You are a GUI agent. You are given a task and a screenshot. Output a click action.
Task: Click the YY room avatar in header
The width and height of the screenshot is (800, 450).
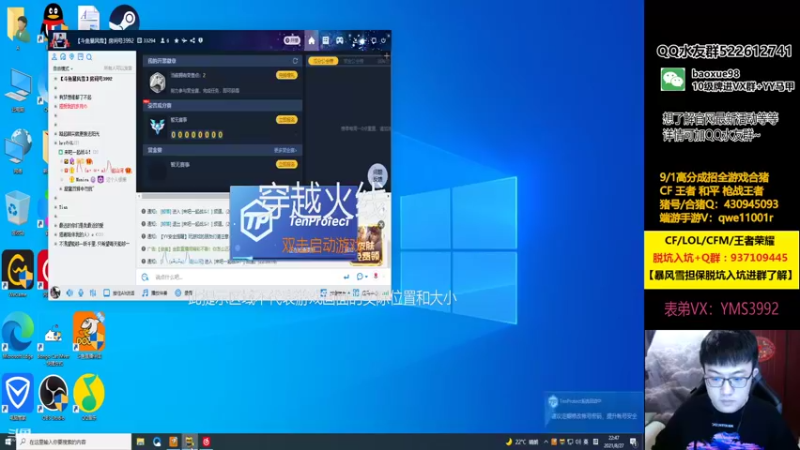(x=59, y=41)
